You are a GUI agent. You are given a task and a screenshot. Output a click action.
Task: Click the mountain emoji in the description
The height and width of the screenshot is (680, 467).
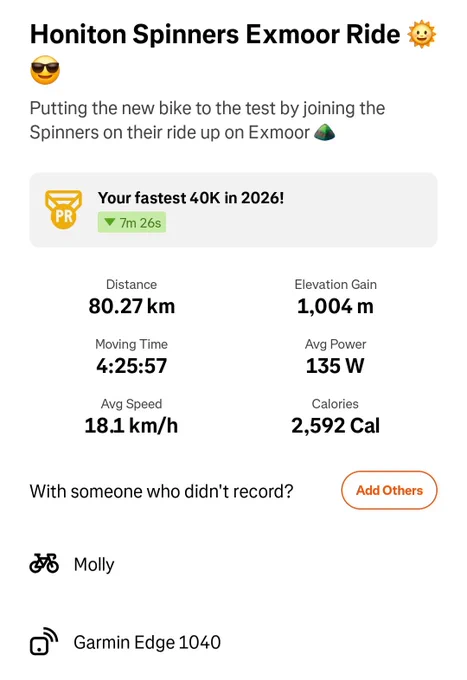(324, 132)
